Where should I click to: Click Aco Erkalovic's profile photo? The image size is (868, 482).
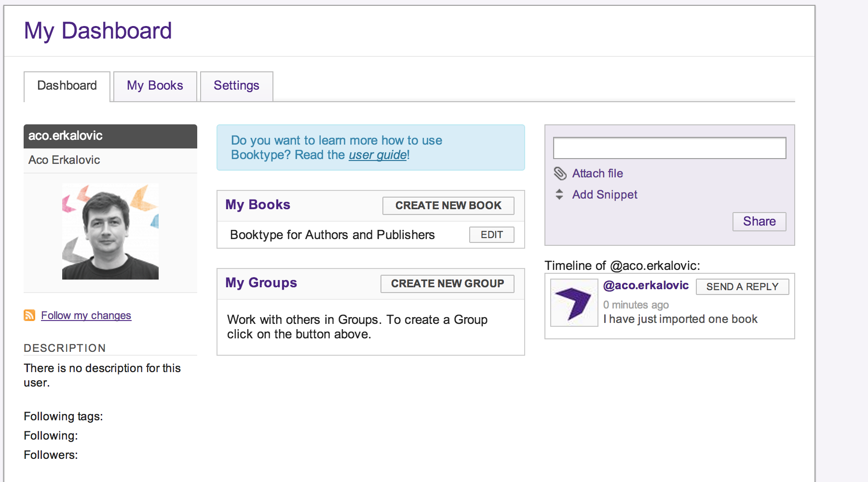point(110,231)
